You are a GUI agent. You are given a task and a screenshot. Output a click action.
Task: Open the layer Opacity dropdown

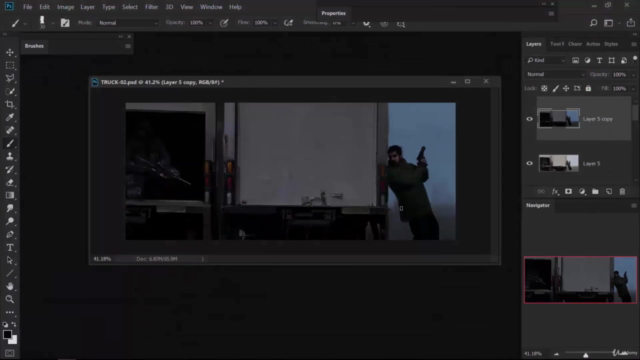633,75
